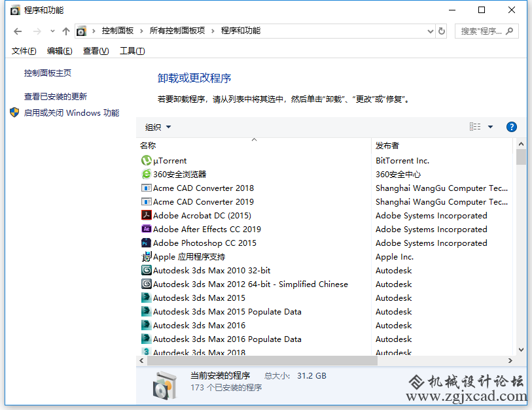
Task: Open the 查看(V) menu
Action: click(x=96, y=51)
